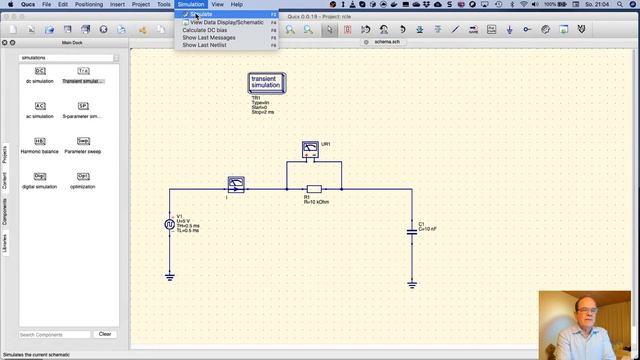Pick Calculate DC bias menu entry
Viewport: 640px width, 360px height.
pos(227,30)
